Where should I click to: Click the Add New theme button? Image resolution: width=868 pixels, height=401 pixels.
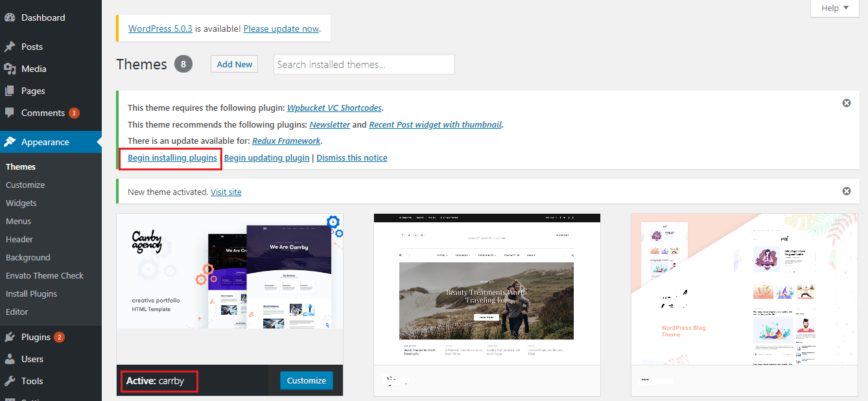click(x=235, y=64)
